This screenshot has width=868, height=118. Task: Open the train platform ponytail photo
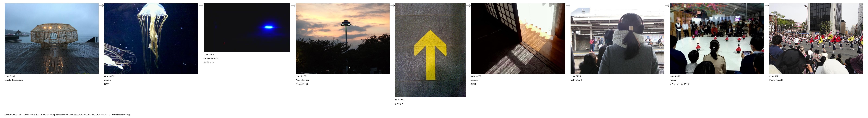pos(617,38)
